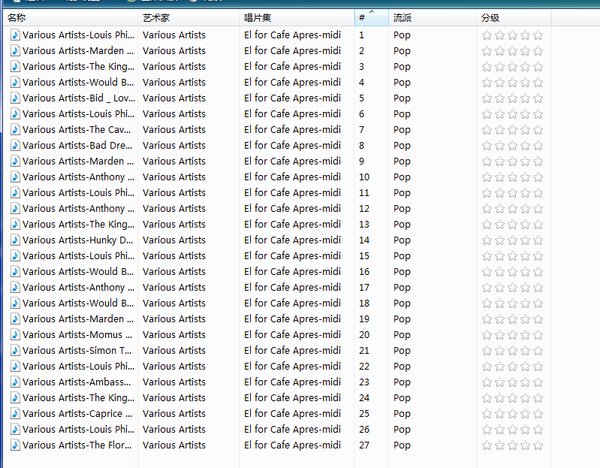The image size is (600, 468).
Task: Click the file name on track 17 row
Action: (78, 287)
